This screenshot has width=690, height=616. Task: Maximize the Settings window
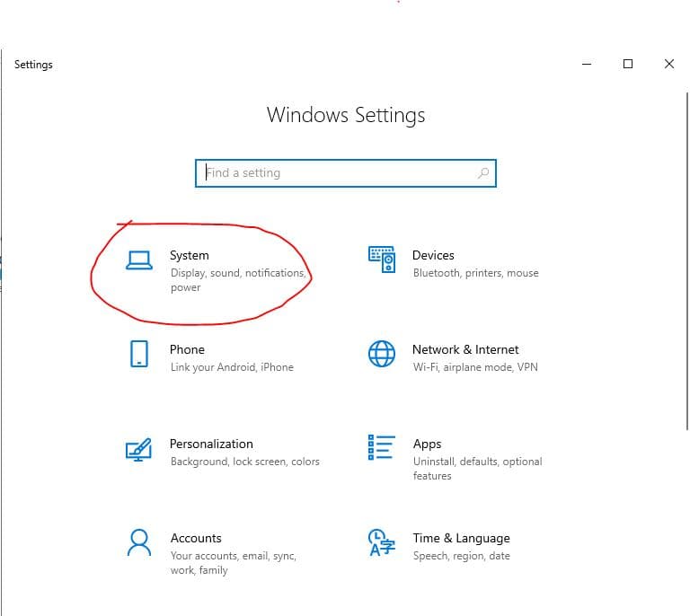[x=628, y=64]
